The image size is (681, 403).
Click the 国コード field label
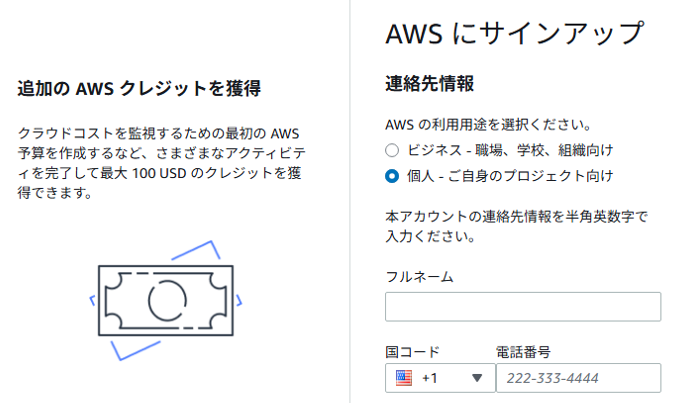point(412,351)
